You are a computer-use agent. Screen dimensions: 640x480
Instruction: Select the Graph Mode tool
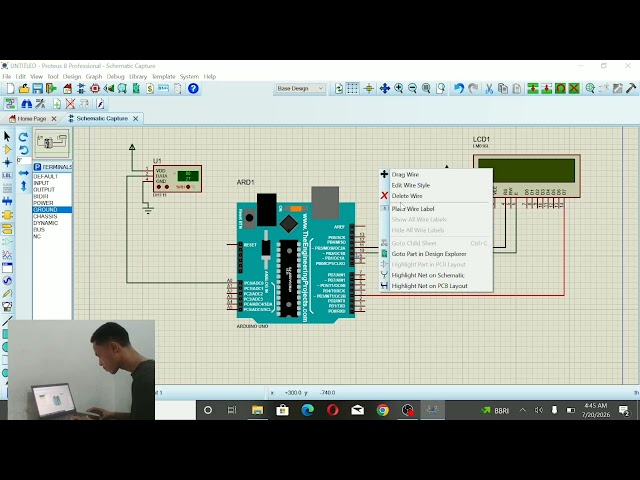(7, 255)
